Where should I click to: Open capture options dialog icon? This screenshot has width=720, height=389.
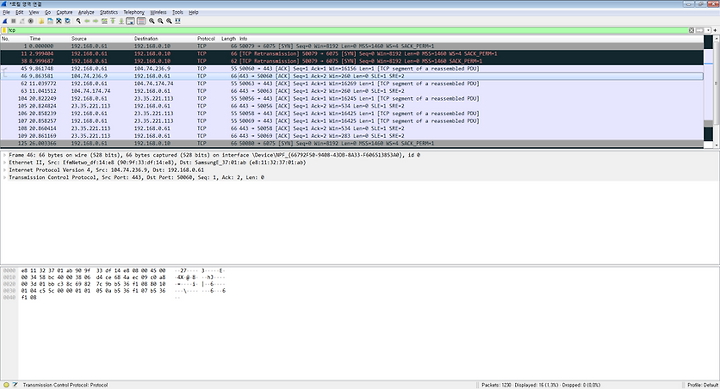(31, 21)
